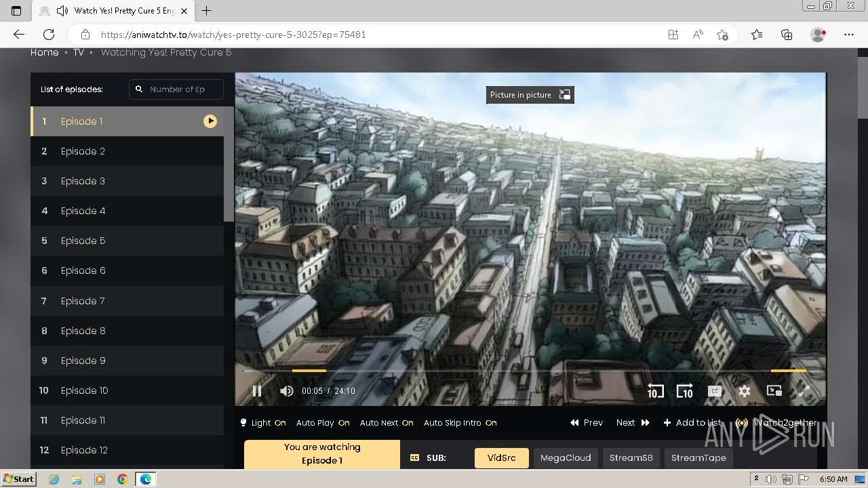Close the Pretty Cure 5 tab
868x488 pixels.
tap(184, 11)
